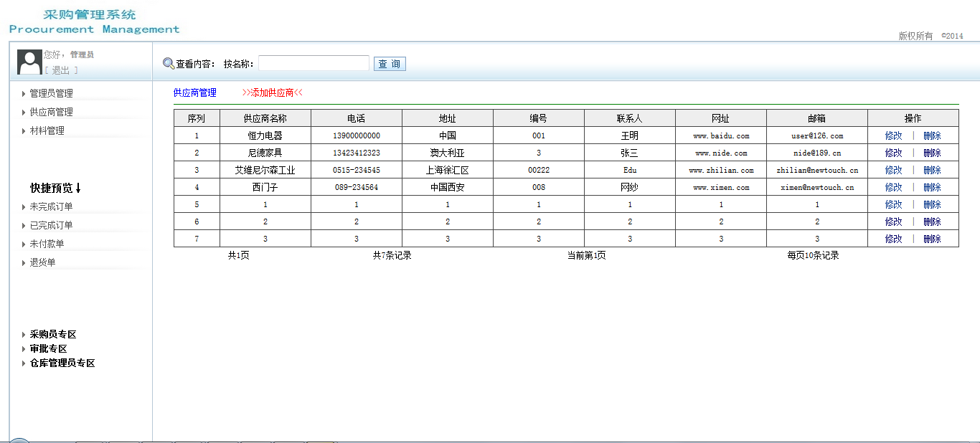Log out via the 退出 link
980x443 pixels.
pos(61,70)
